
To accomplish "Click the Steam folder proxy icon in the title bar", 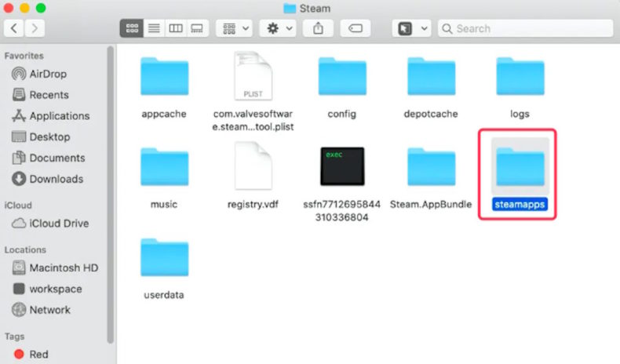I will (290, 9).
